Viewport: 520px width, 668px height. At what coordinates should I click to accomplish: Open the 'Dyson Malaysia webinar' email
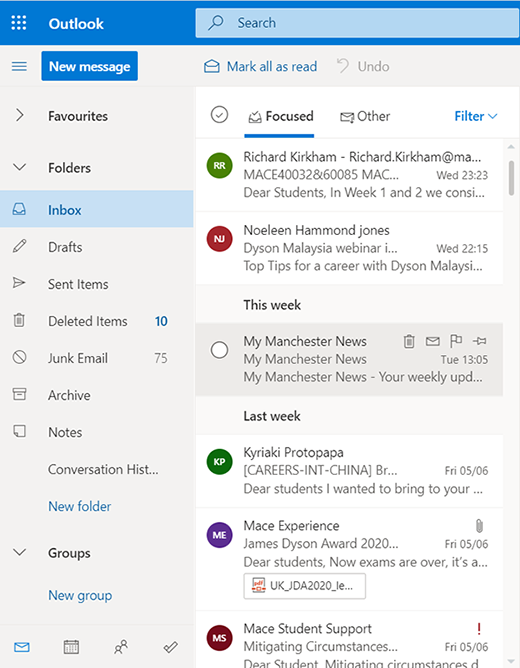coord(349,248)
